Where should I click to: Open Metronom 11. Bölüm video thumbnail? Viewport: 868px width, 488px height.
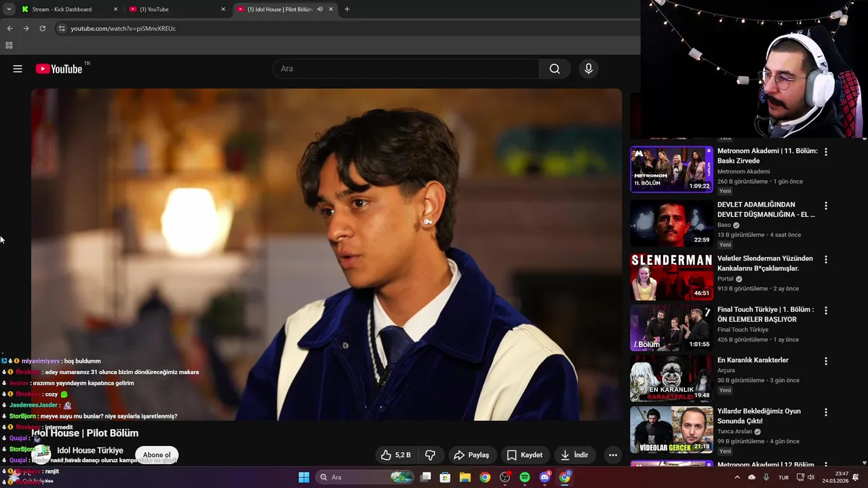671,169
